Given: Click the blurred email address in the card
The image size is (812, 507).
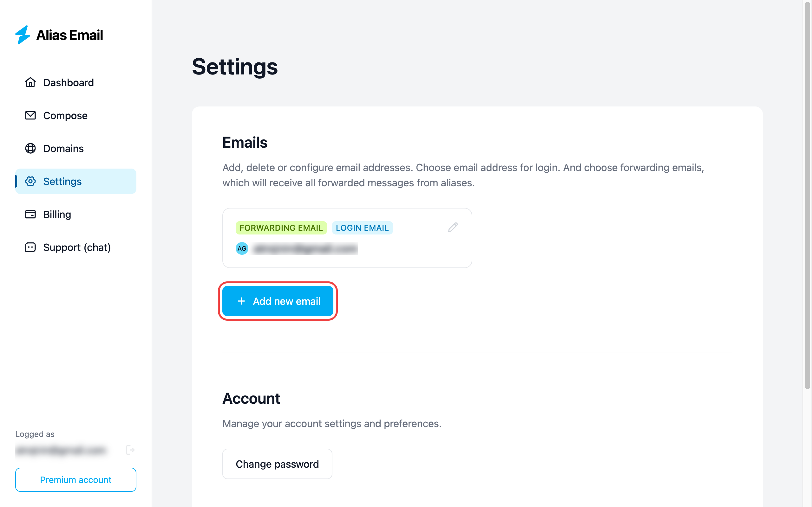Looking at the screenshot, I should (305, 249).
